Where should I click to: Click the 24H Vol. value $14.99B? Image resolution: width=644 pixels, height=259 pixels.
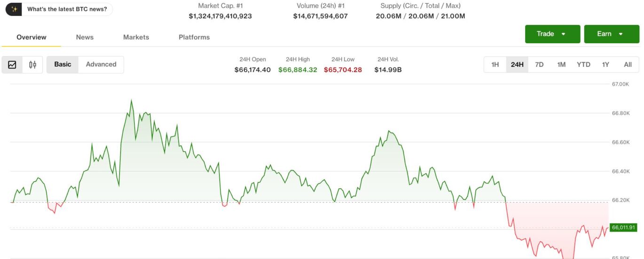388,70
